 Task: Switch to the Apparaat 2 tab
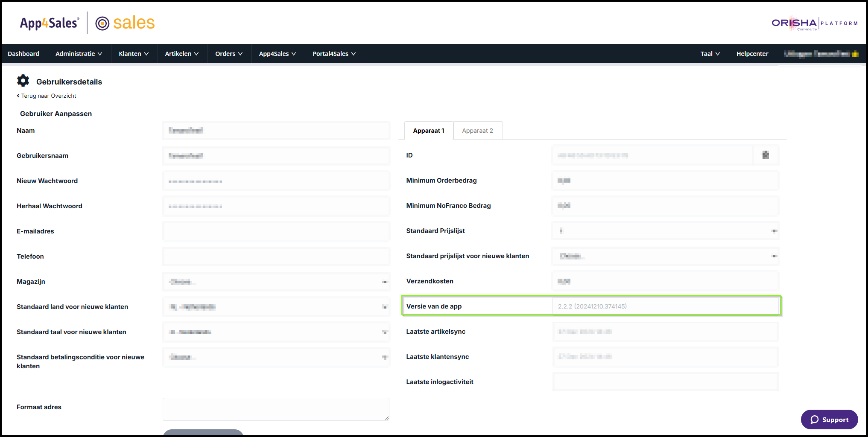(x=478, y=131)
